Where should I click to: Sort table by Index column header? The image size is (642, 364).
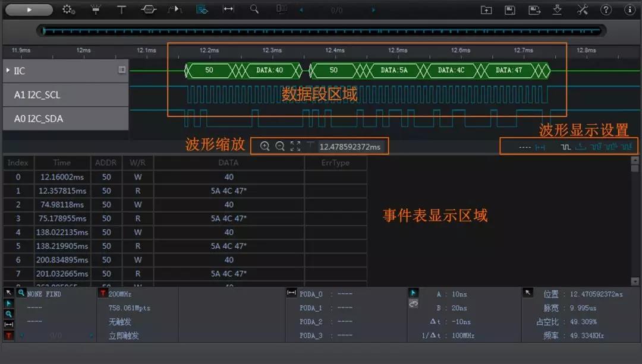tap(18, 163)
